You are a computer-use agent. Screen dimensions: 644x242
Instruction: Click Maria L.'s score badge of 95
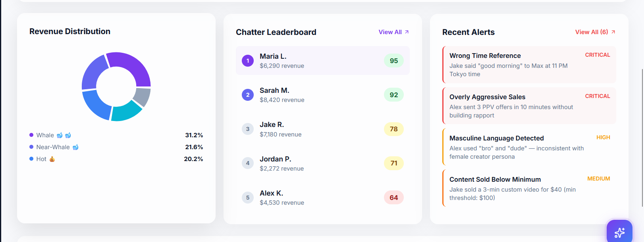click(393, 61)
